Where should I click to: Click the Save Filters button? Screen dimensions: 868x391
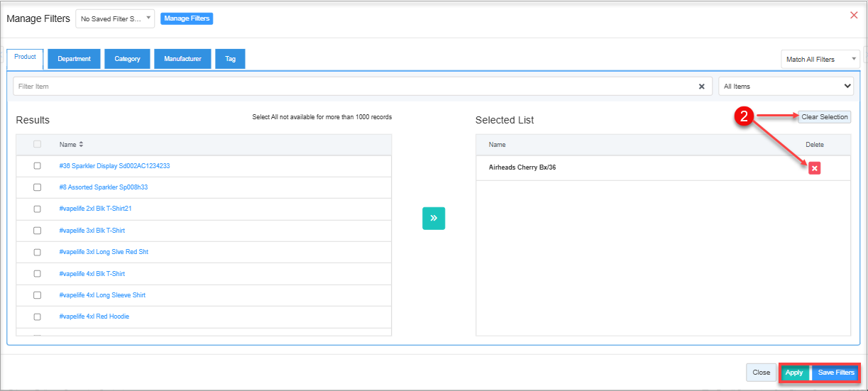point(835,373)
